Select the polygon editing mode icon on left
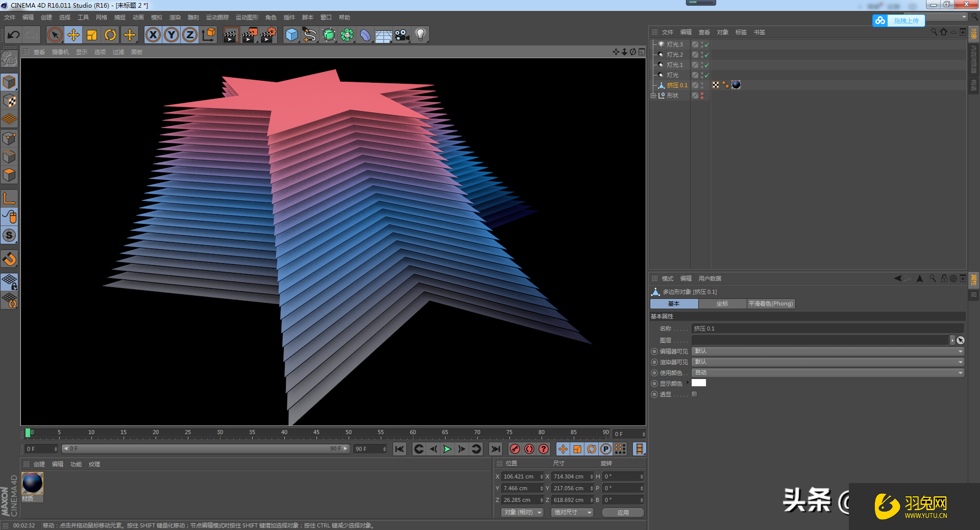This screenshot has height=530, width=980. coord(10,175)
